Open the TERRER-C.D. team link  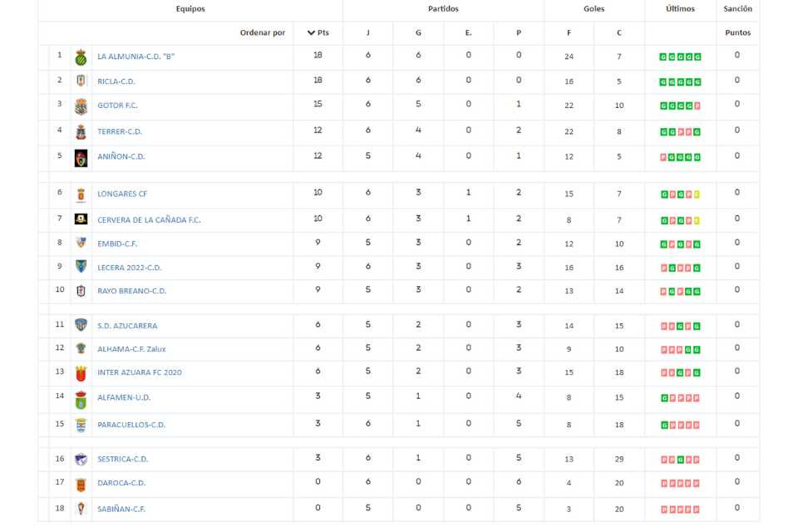click(120, 131)
